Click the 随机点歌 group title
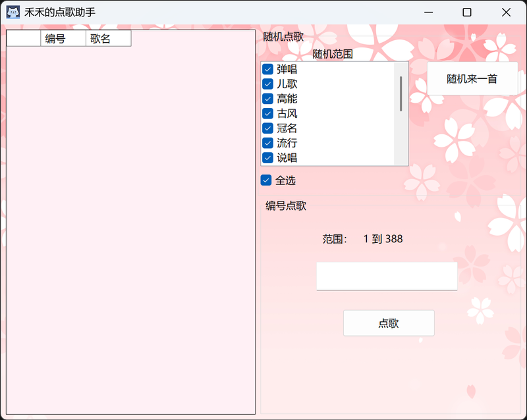Viewport: 527px width, 420px height. pyautogui.click(x=283, y=37)
